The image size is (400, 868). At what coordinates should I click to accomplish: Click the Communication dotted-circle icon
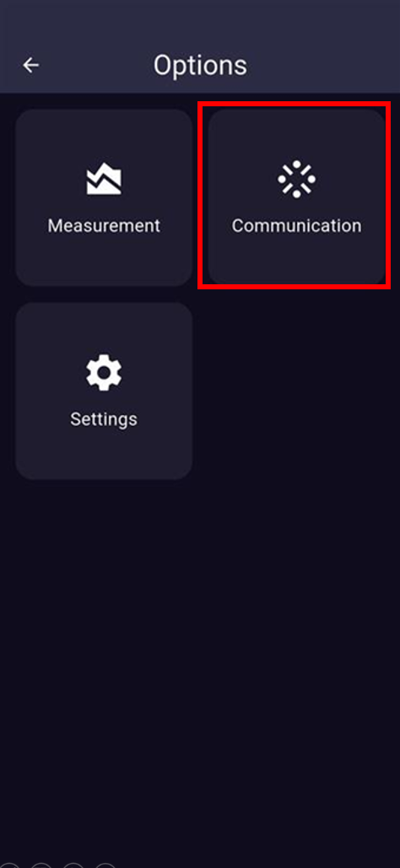(x=296, y=179)
